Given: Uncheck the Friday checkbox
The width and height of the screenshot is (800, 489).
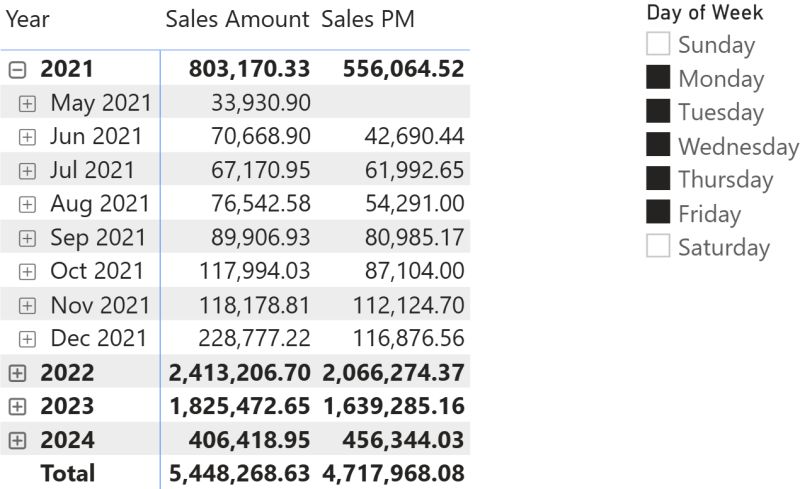Looking at the screenshot, I should pos(658,213).
